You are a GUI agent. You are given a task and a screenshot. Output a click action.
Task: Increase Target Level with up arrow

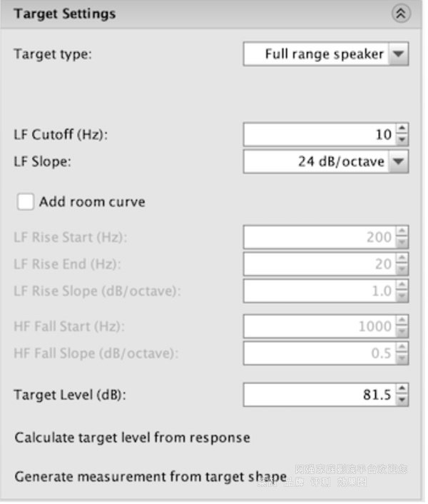[x=402, y=389]
